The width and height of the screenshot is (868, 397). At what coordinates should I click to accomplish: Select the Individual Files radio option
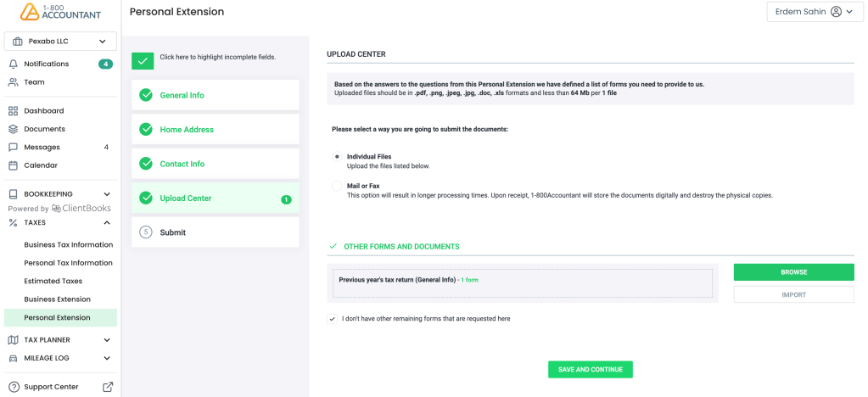337,157
